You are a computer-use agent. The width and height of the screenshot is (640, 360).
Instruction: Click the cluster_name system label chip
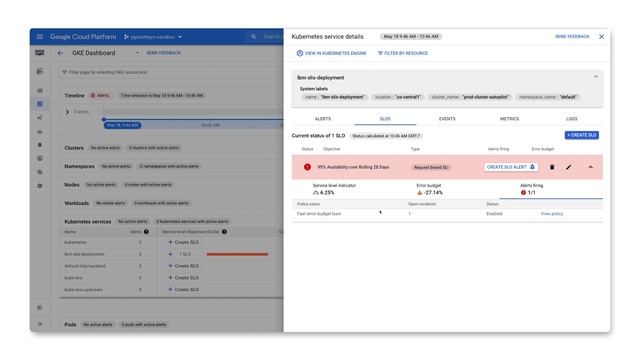pos(470,97)
